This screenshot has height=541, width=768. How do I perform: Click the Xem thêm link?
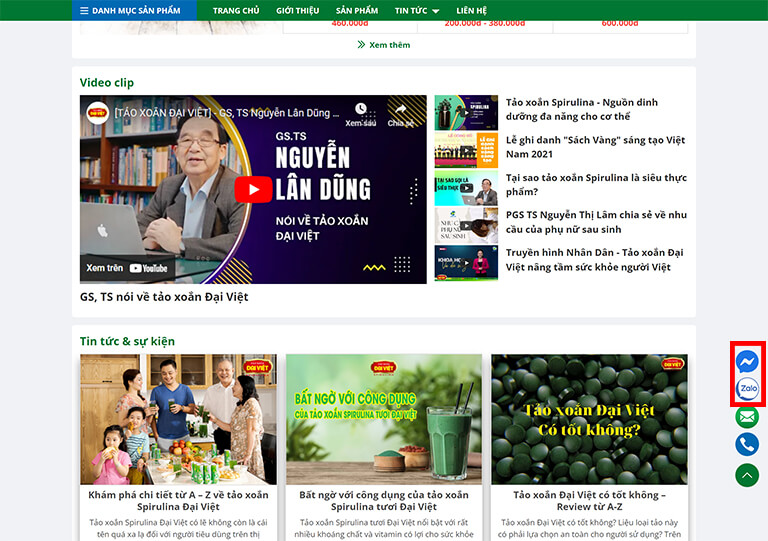(384, 45)
